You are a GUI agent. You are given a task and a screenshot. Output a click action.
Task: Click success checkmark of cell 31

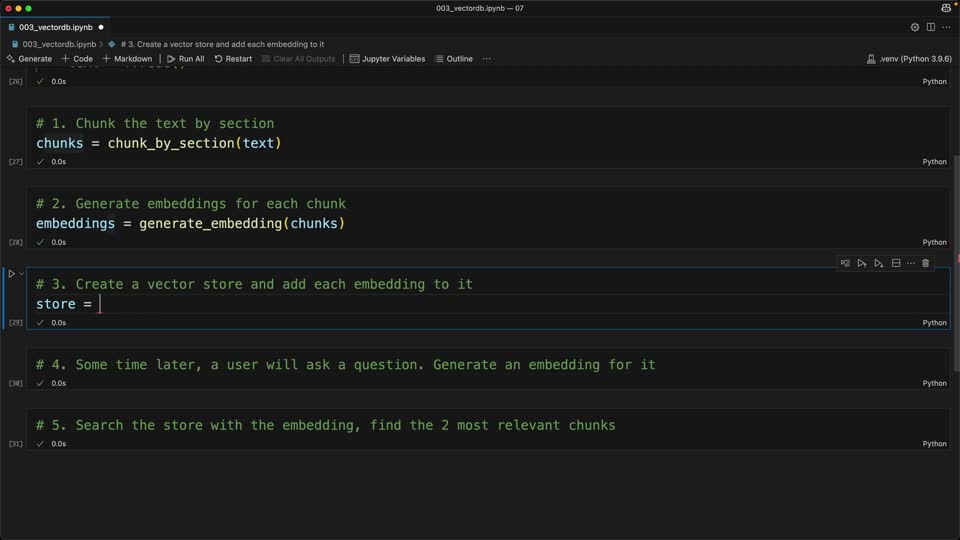click(40, 444)
